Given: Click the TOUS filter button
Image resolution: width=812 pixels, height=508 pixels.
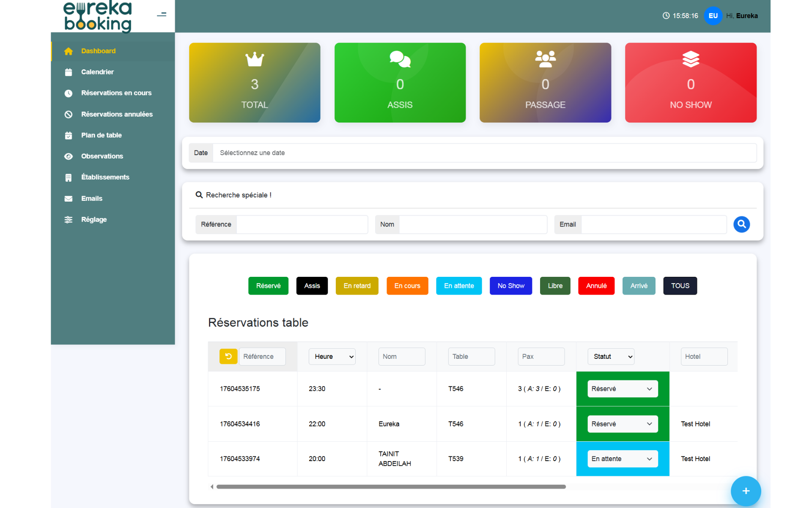Looking at the screenshot, I should (x=680, y=286).
